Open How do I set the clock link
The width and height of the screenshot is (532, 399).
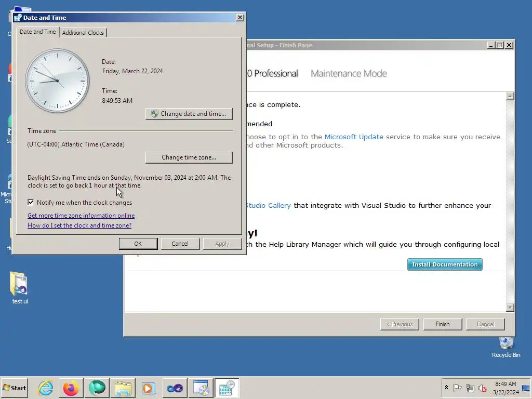(x=79, y=225)
